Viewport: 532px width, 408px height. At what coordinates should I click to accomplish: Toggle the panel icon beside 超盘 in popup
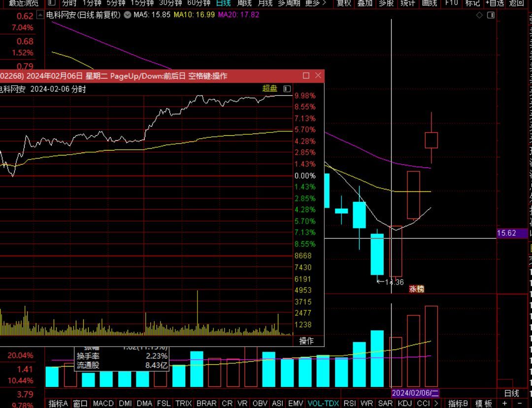pos(287,89)
